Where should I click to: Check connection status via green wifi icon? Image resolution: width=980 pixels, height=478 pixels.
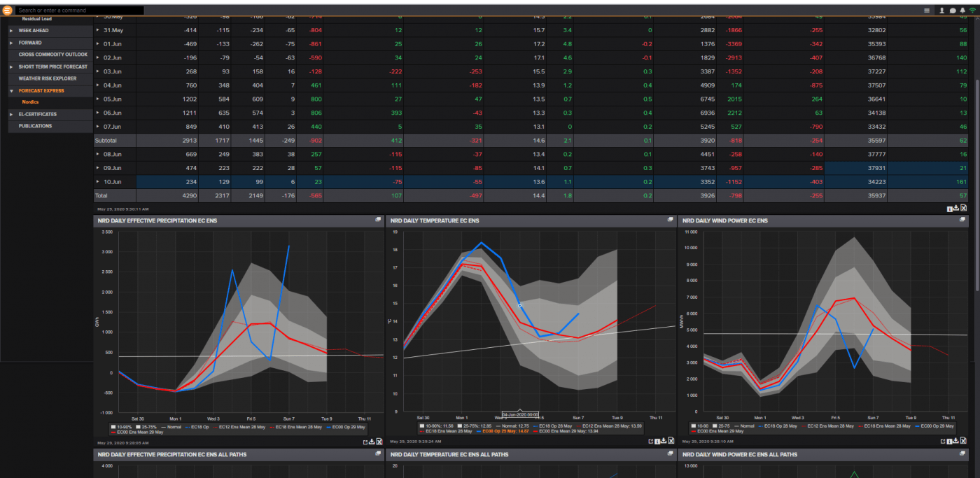pos(973,10)
